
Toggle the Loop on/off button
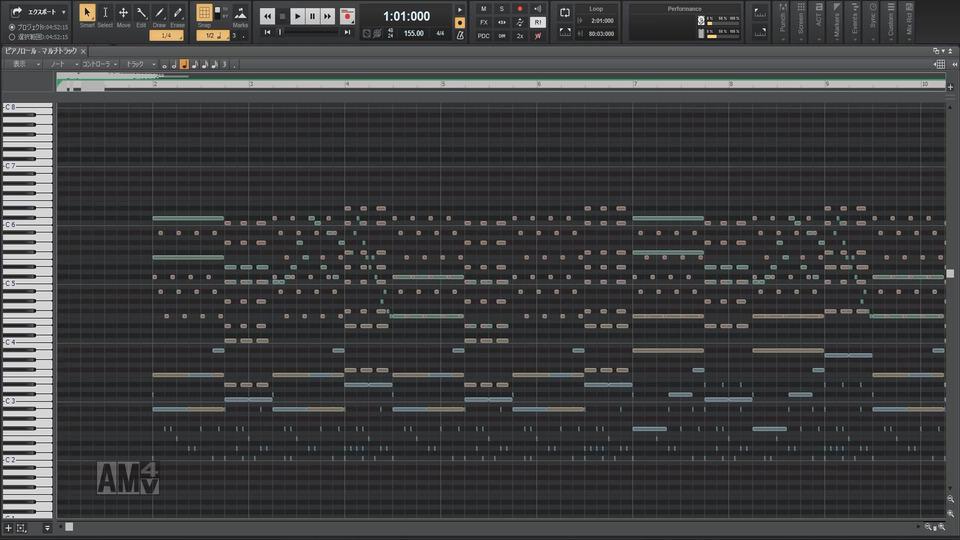tap(565, 13)
